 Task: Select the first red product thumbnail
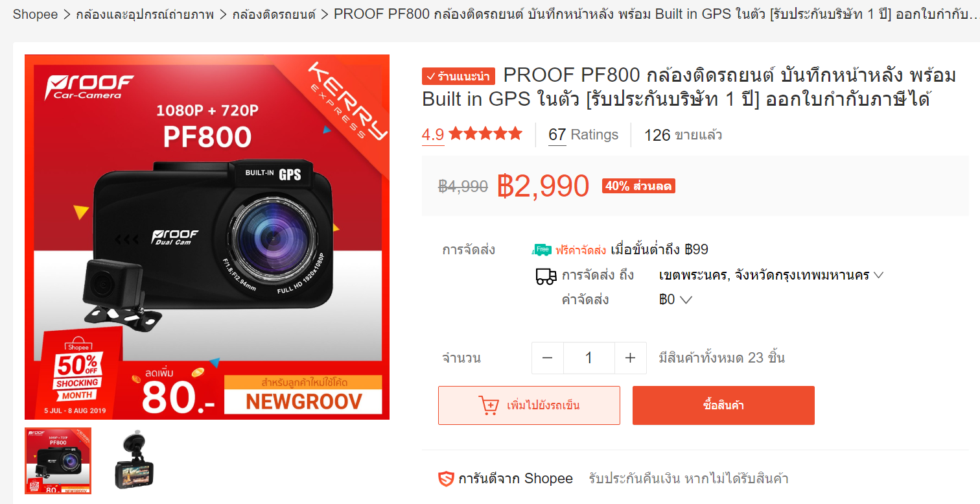tap(58, 461)
